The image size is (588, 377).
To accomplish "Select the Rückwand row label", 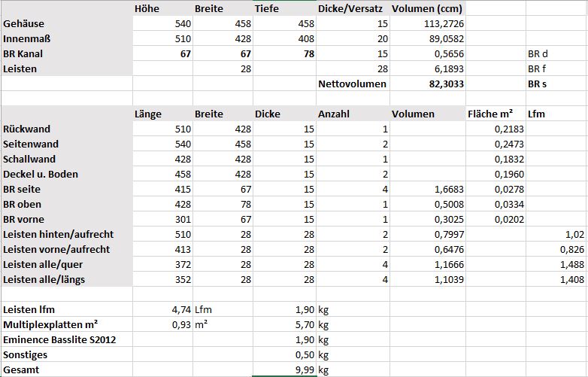I will 67,129.
